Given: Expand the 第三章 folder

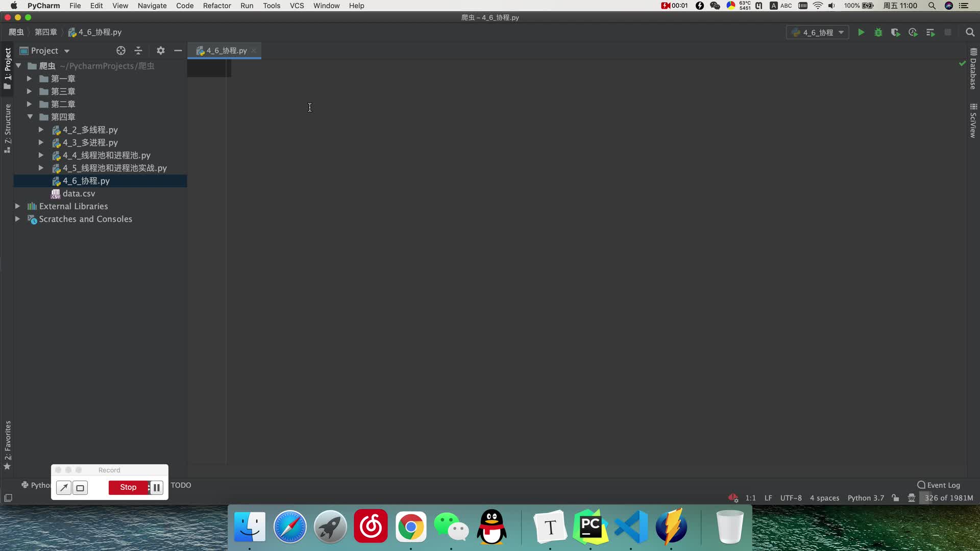Looking at the screenshot, I should pos(29,91).
